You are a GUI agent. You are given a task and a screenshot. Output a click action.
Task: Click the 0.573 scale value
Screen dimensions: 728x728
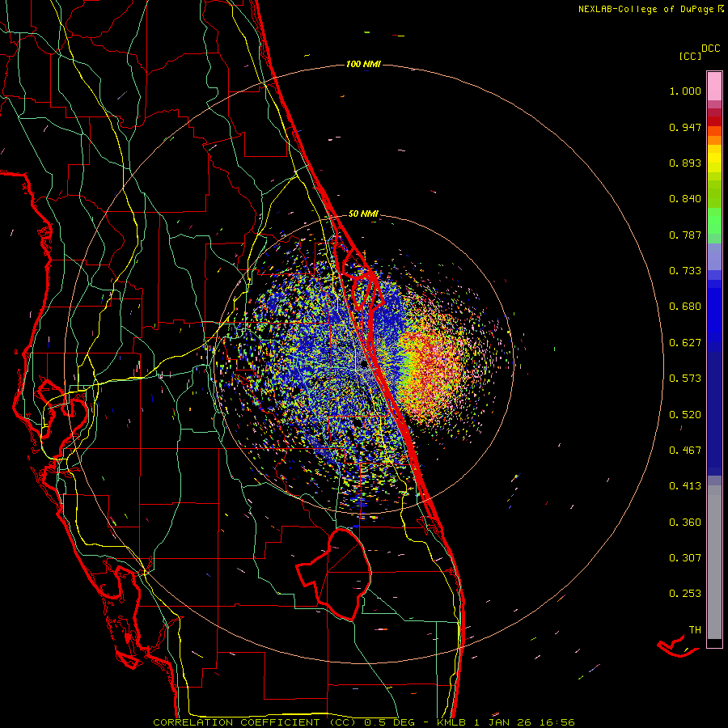(685, 379)
